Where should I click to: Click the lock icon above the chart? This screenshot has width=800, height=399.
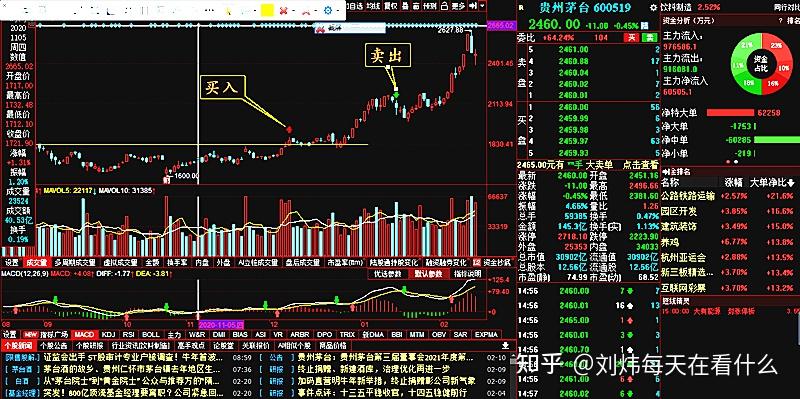(444, 6)
